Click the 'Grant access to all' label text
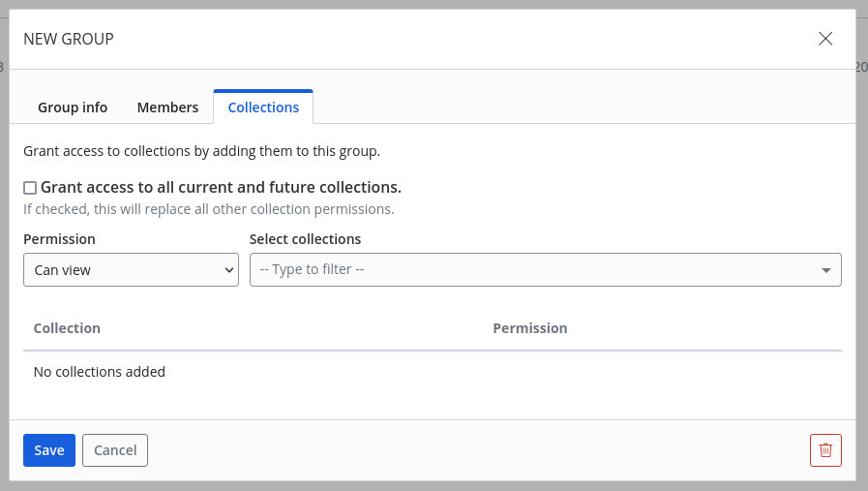 221,187
